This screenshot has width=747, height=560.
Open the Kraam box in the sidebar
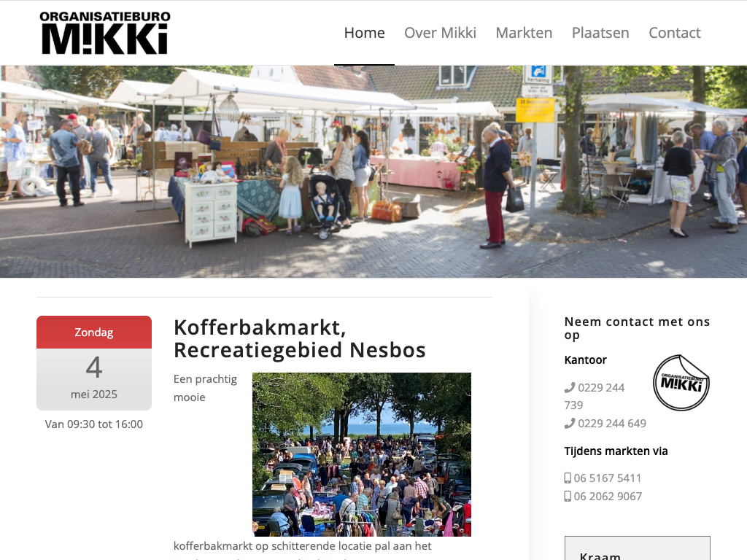pos(638,548)
